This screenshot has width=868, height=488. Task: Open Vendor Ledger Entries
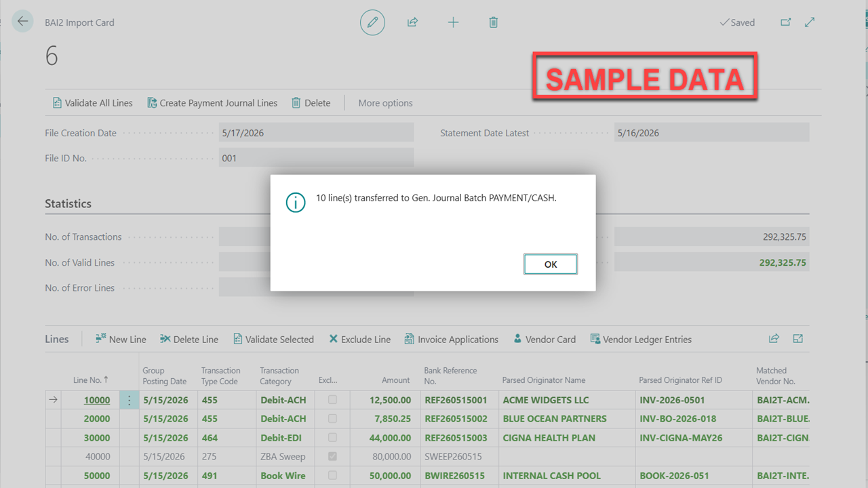641,339
